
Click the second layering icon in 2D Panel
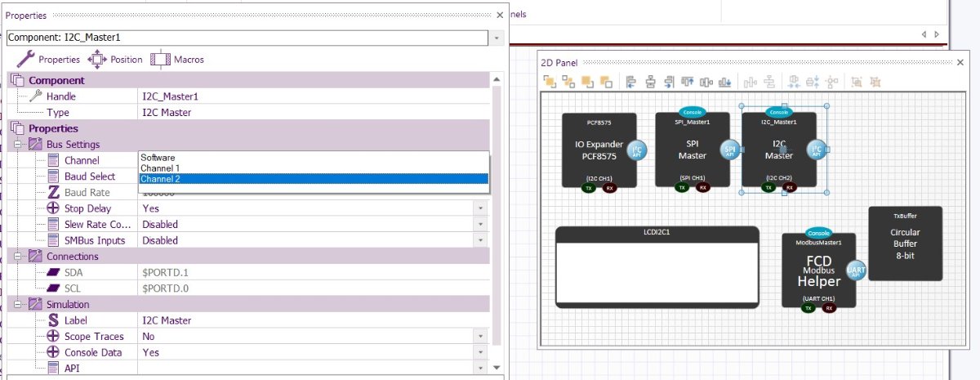coord(568,82)
